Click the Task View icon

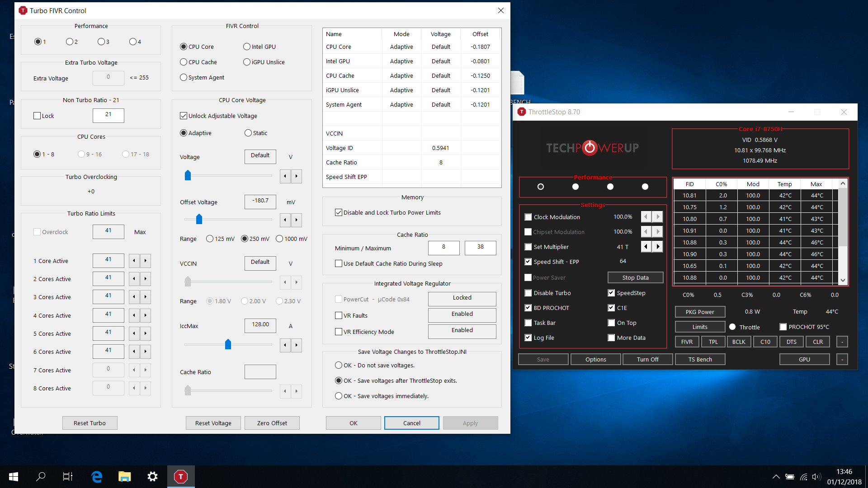68,476
